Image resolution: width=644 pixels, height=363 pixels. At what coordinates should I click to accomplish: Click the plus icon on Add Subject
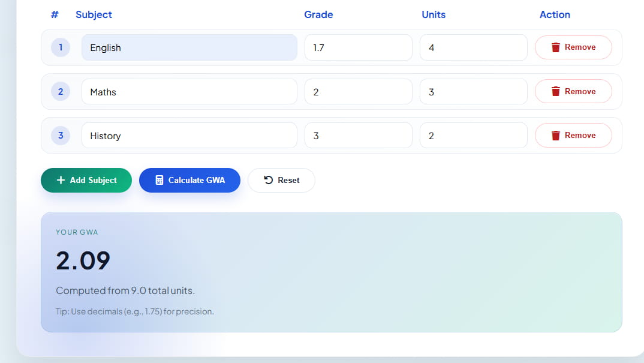click(61, 180)
